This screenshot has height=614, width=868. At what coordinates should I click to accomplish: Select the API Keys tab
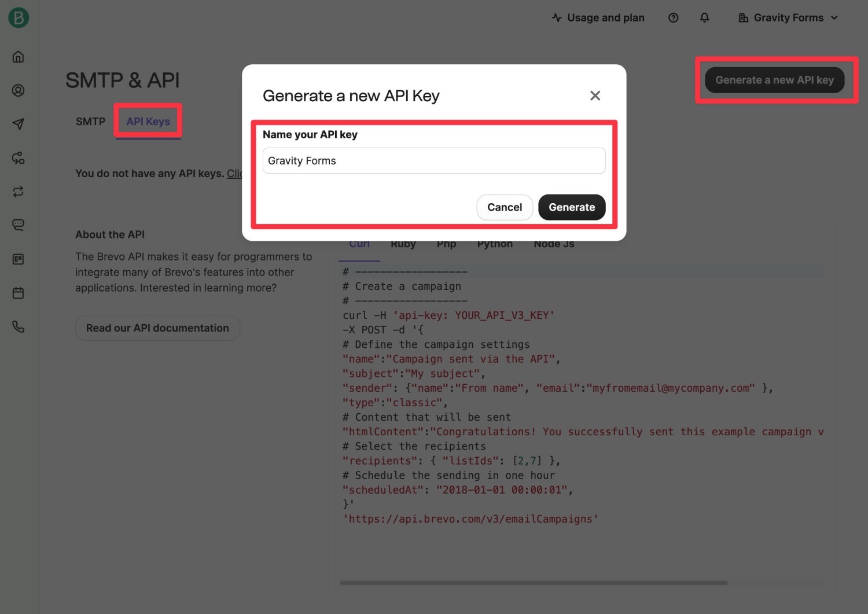148,122
